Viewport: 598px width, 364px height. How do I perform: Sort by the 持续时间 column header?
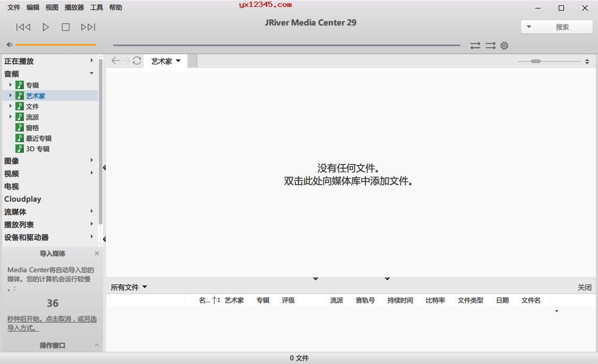[x=400, y=300]
